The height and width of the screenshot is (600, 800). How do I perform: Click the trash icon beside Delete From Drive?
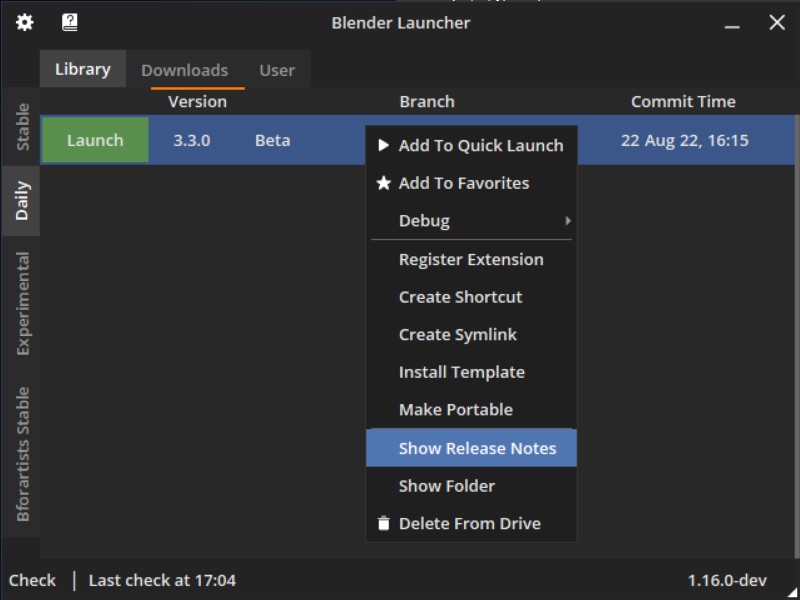[384, 523]
